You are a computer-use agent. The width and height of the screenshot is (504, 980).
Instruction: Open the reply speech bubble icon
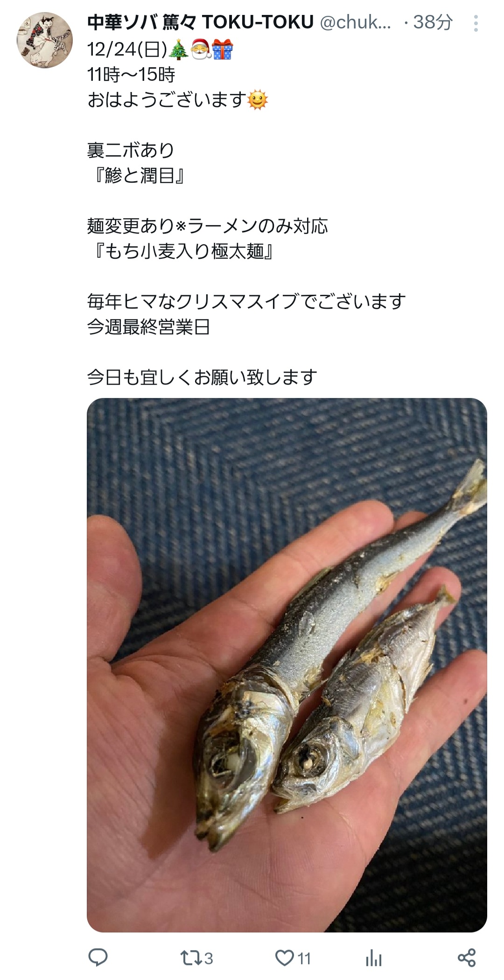(98, 958)
